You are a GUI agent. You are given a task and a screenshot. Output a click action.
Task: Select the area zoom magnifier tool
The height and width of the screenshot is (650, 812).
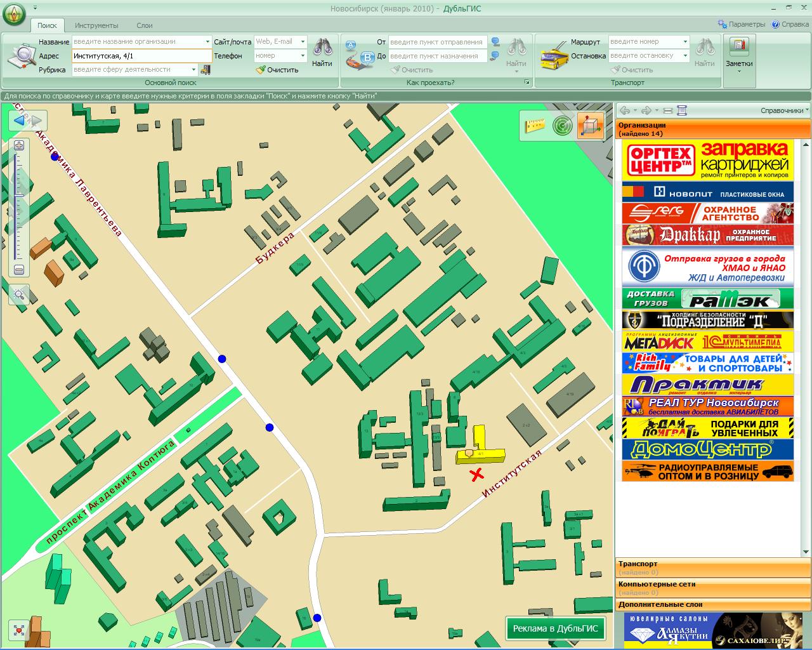pyautogui.click(x=19, y=295)
